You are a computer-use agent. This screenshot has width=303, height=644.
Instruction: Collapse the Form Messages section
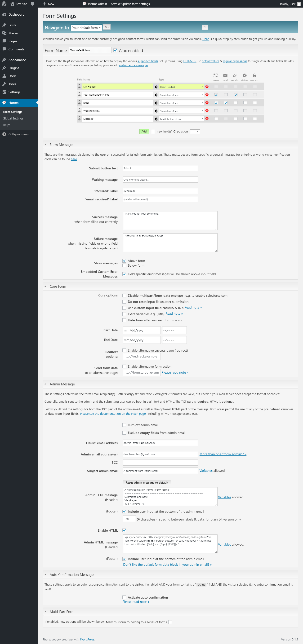pos(45,145)
